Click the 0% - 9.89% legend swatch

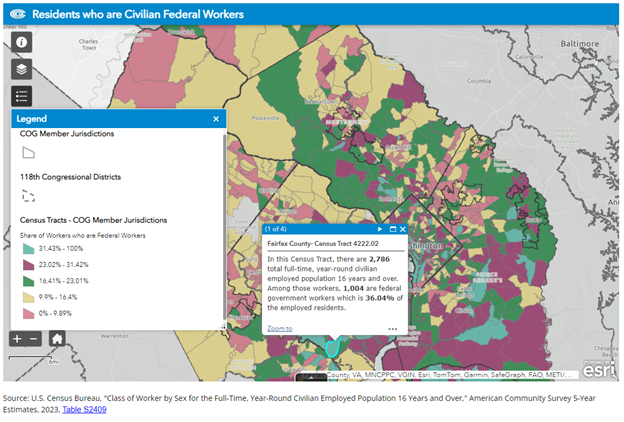click(x=27, y=314)
